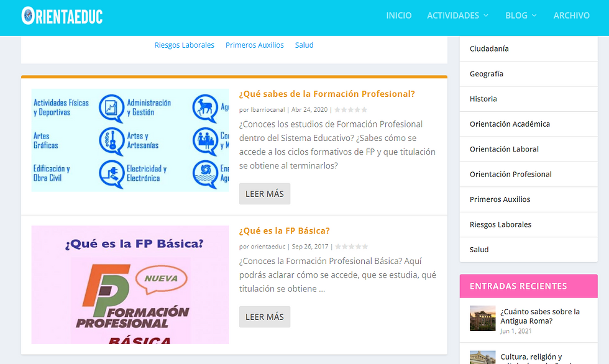Click LEER MÁS for the Formación Profesional post
Screen dimensions: 609x364
click(265, 194)
